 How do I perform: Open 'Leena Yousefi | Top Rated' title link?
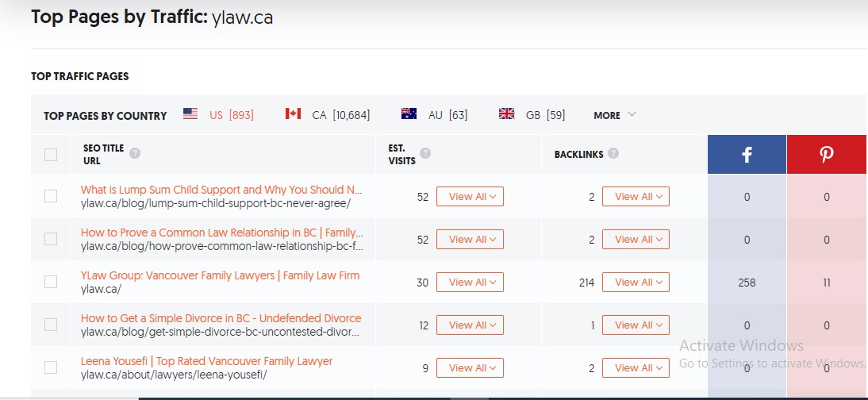[x=206, y=361]
